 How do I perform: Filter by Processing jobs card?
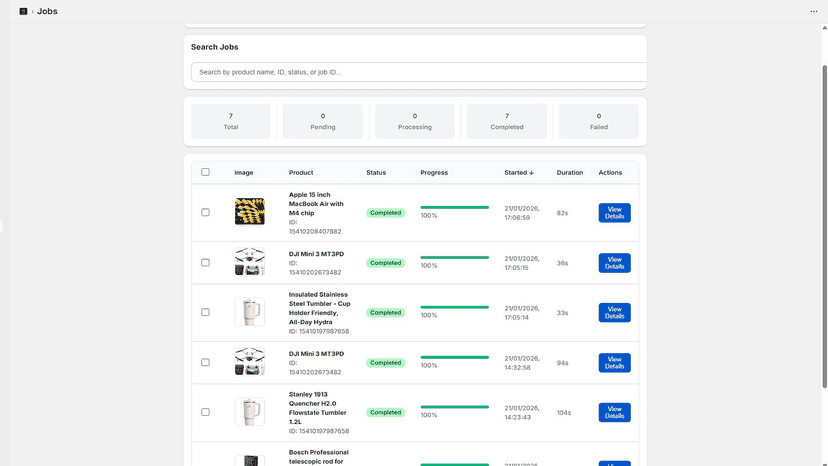[415, 122]
